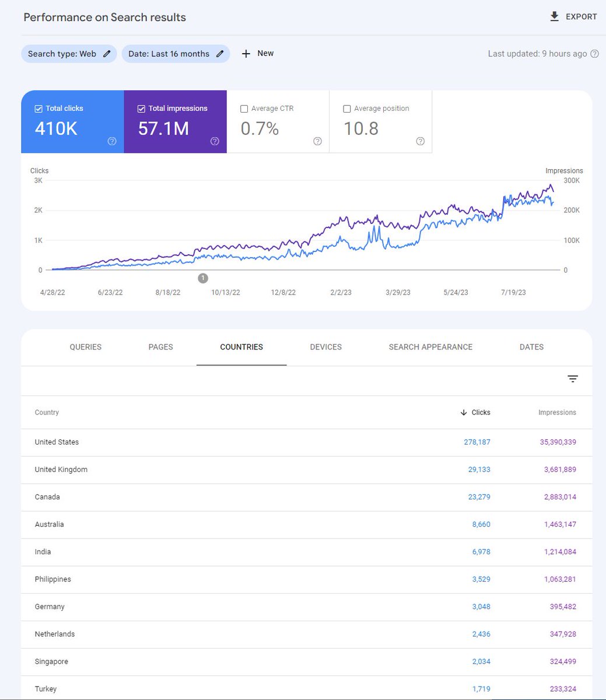Click the plus icon next to New
Image resolution: width=606 pixels, height=700 pixels.
coord(245,53)
